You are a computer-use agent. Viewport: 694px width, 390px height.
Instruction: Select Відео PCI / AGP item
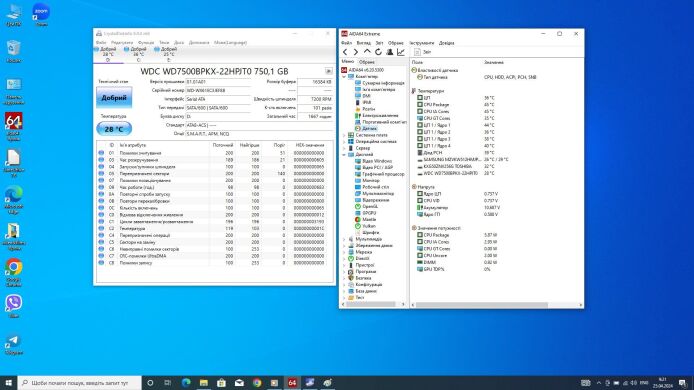(x=374, y=167)
